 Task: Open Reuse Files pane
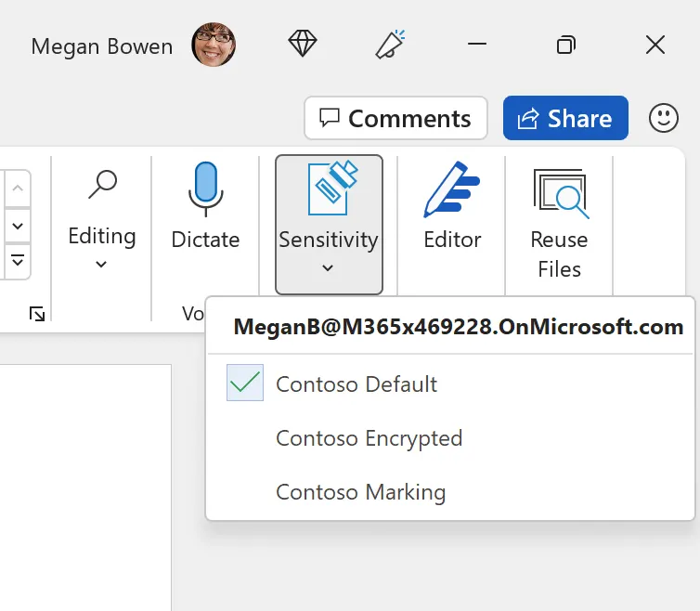(x=560, y=223)
